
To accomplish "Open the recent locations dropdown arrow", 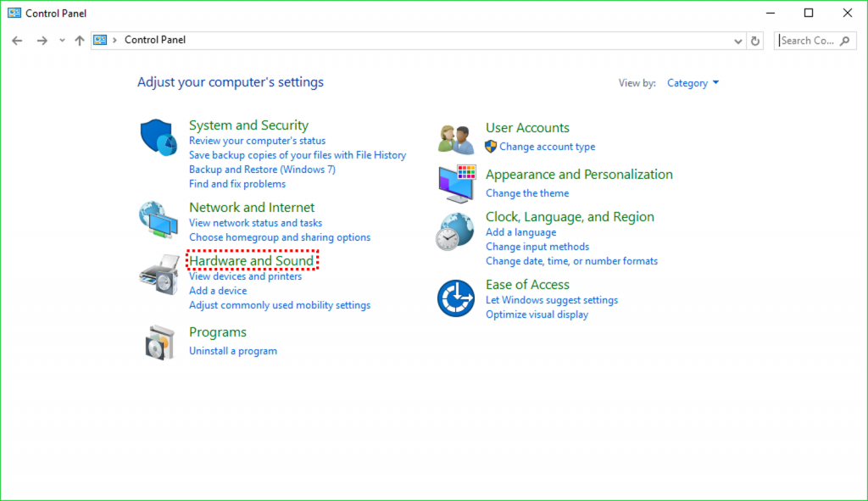I will (62, 41).
